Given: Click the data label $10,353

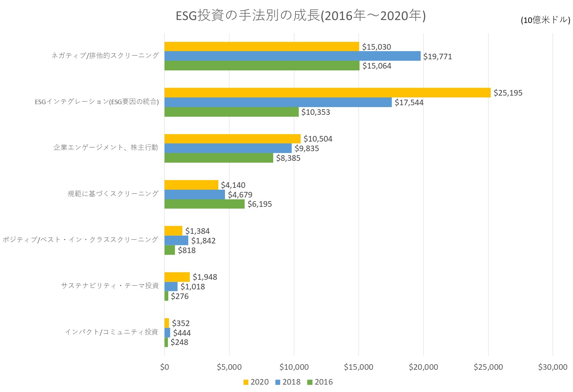Looking at the screenshot, I should 316,112.
